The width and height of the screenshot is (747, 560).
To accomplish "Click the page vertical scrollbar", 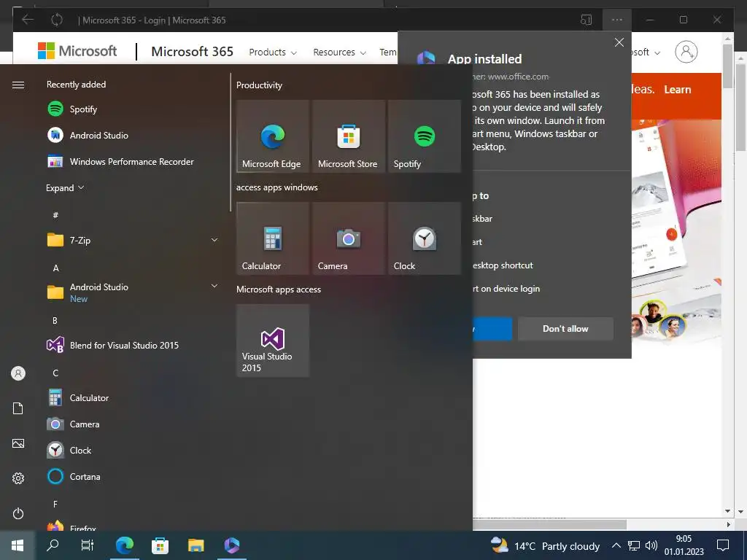I will coord(727,66).
